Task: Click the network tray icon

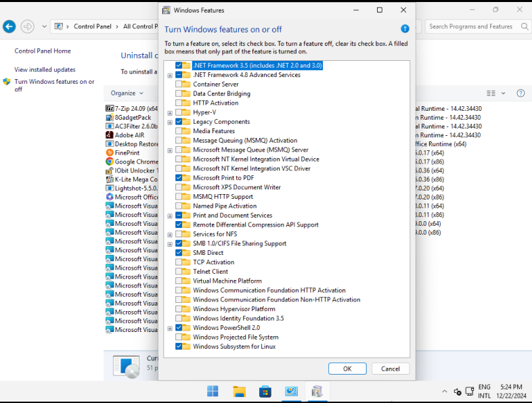Action: [x=470, y=391]
